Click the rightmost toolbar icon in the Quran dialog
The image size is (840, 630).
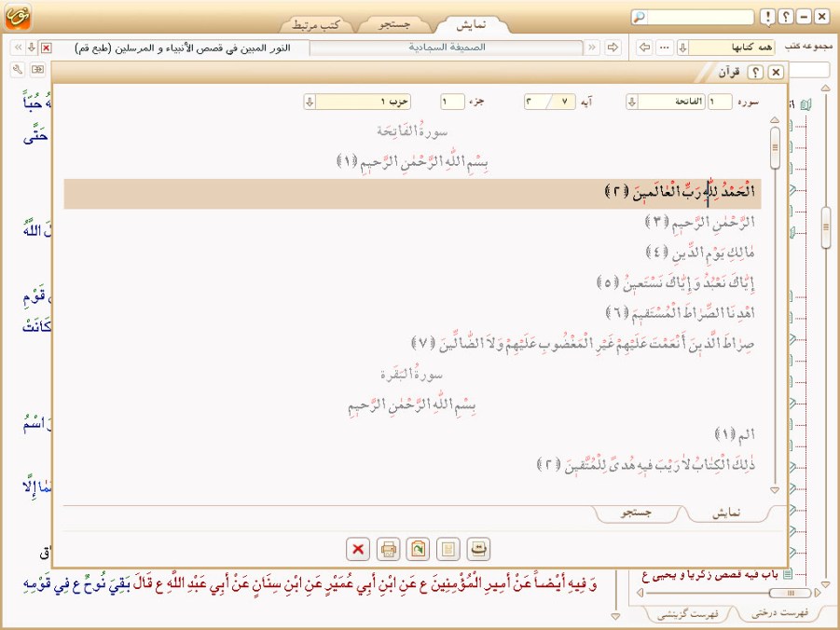[478, 549]
